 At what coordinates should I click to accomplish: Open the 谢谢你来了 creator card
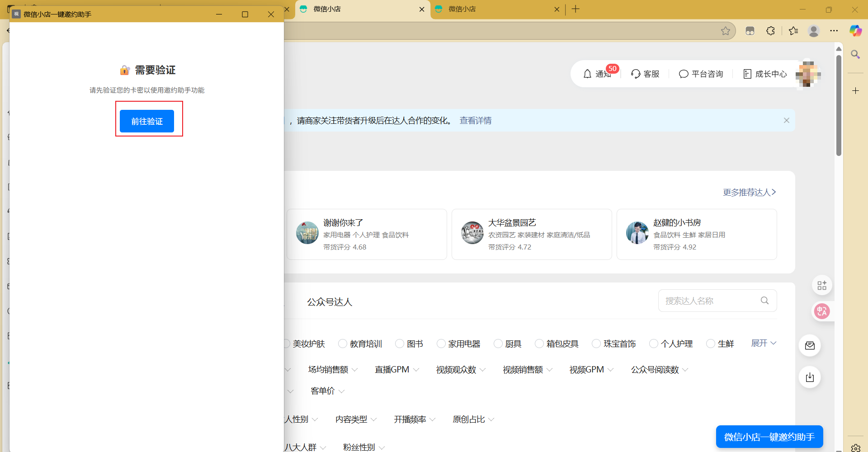click(x=367, y=234)
